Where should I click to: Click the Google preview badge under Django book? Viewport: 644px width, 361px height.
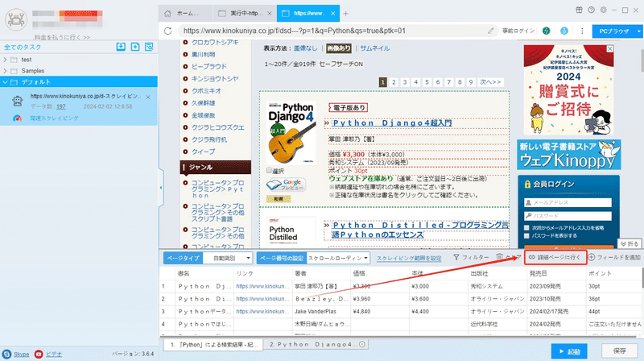(x=286, y=185)
